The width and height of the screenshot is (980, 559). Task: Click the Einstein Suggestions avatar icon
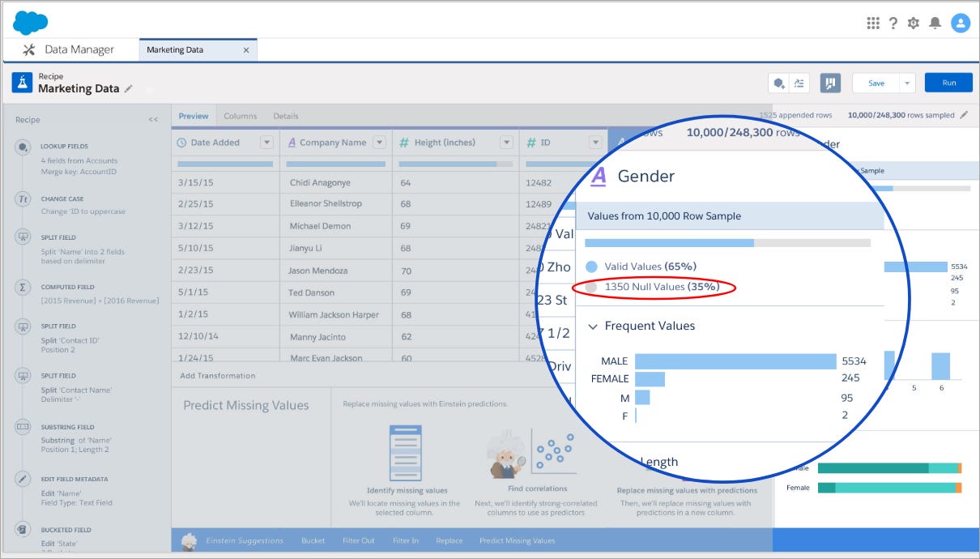point(189,540)
